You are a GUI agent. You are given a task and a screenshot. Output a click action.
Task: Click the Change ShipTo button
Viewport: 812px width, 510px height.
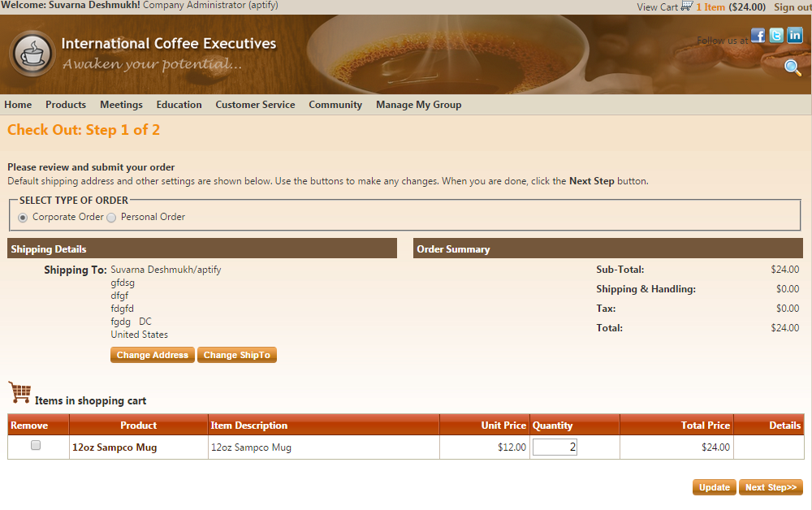point(236,355)
